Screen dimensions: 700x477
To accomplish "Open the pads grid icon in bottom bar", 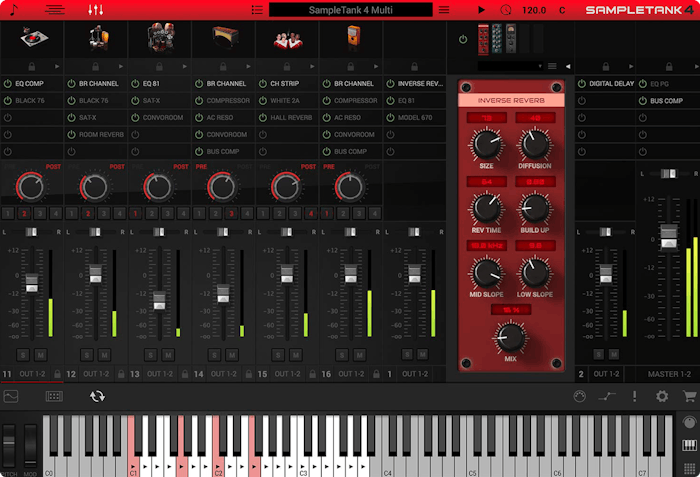I will [x=54, y=396].
